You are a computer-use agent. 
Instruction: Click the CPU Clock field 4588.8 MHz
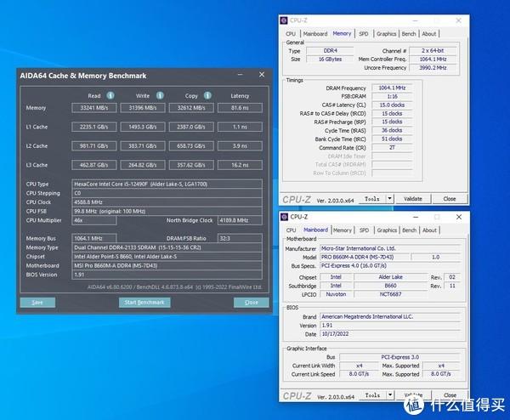[x=167, y=202]
